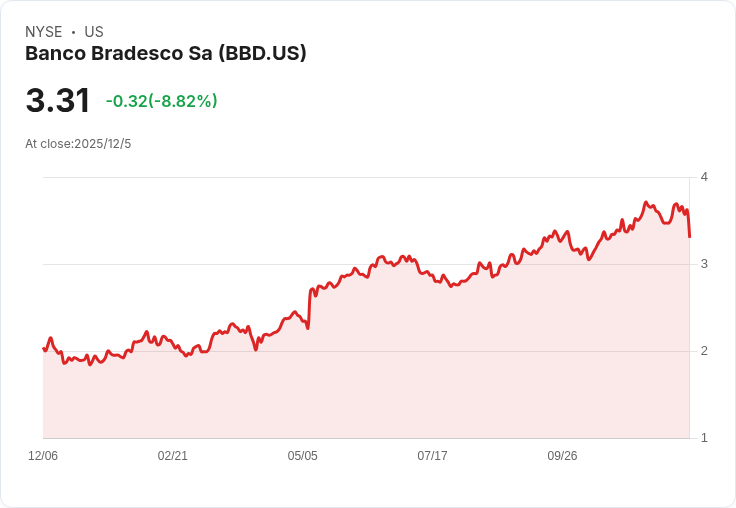Select the 09/26 date axis label

pos(562,456)
